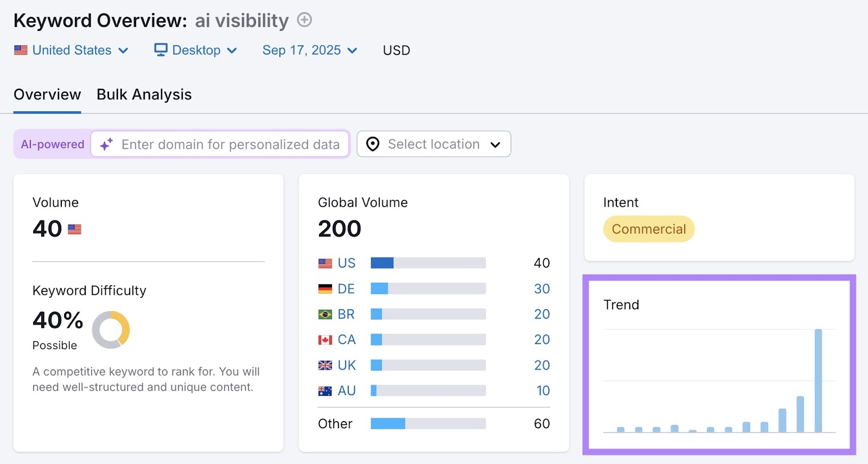Click the Enter domain input field
Screen dimensions: 868x464
[231, 144]
